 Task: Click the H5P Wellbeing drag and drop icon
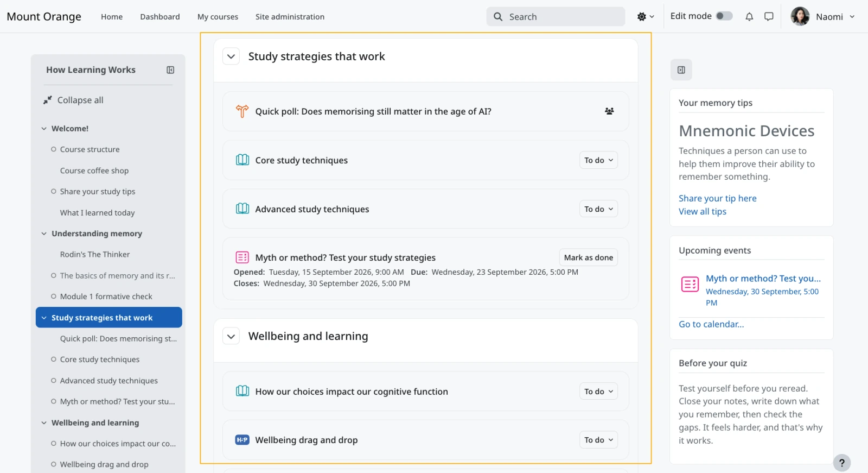click(242, 440)
